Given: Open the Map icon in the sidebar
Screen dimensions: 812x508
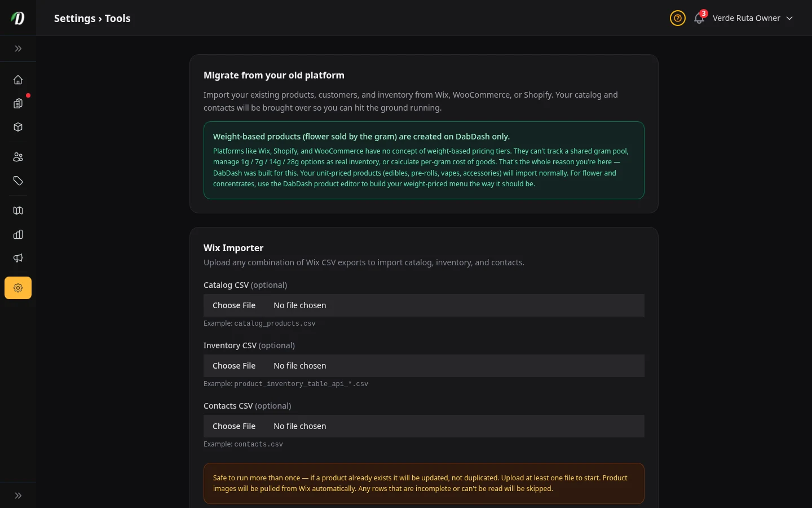Looking at the screenshot, I should click(18, 211).
